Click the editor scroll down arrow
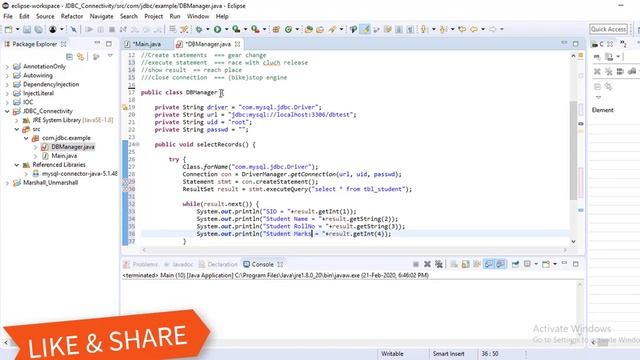This screenshot has height=360, width=640. click(x=573, y=242)
